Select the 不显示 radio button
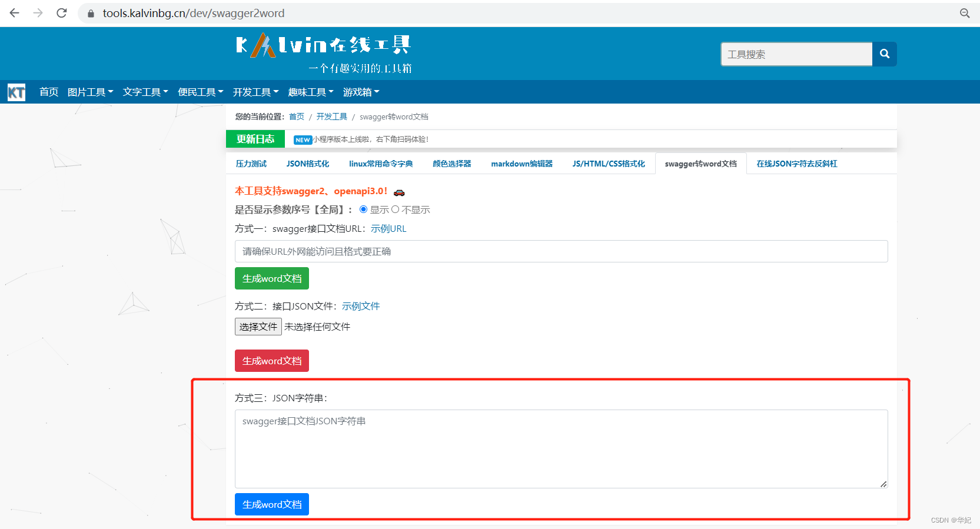This screenshot has width=980, height=529. 396,209
